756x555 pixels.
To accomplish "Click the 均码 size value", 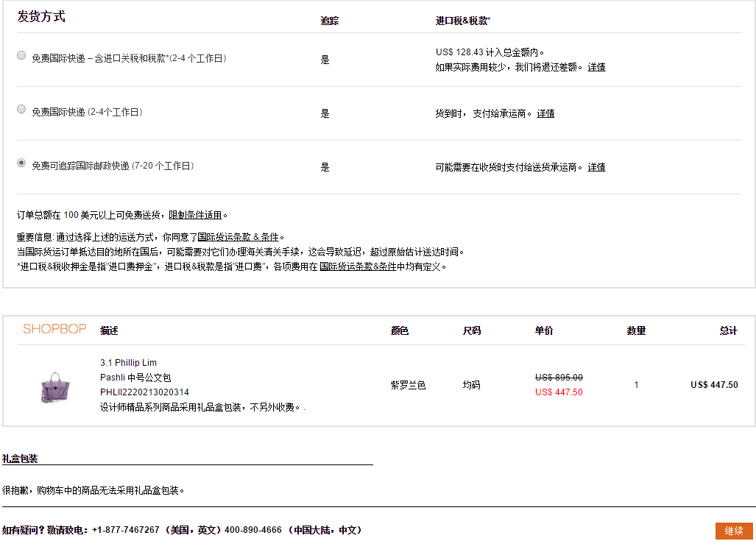I will [472, 385].
